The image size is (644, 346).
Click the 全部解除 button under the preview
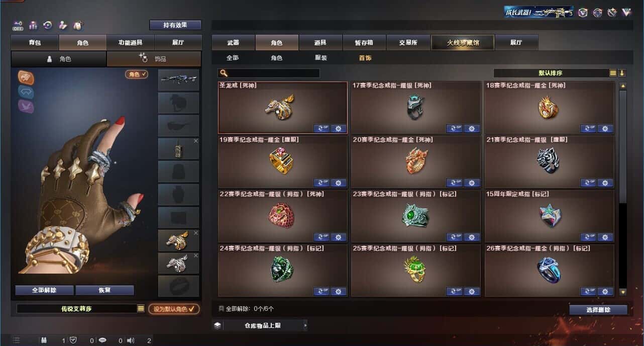click(44, 290)
